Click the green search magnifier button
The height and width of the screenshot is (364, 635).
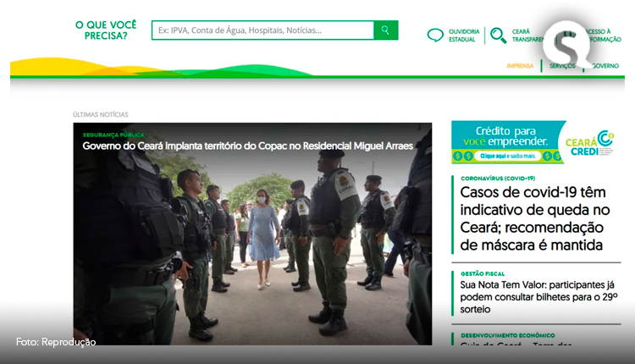(385, 30)
